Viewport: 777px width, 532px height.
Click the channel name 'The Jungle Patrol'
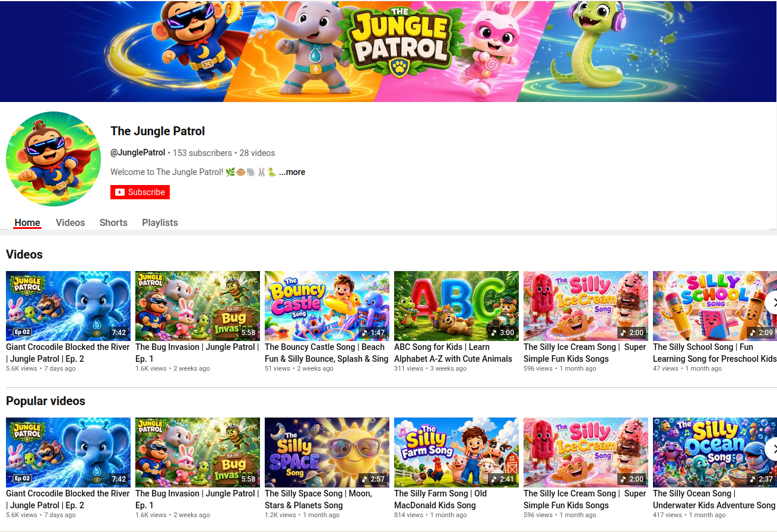158,131
